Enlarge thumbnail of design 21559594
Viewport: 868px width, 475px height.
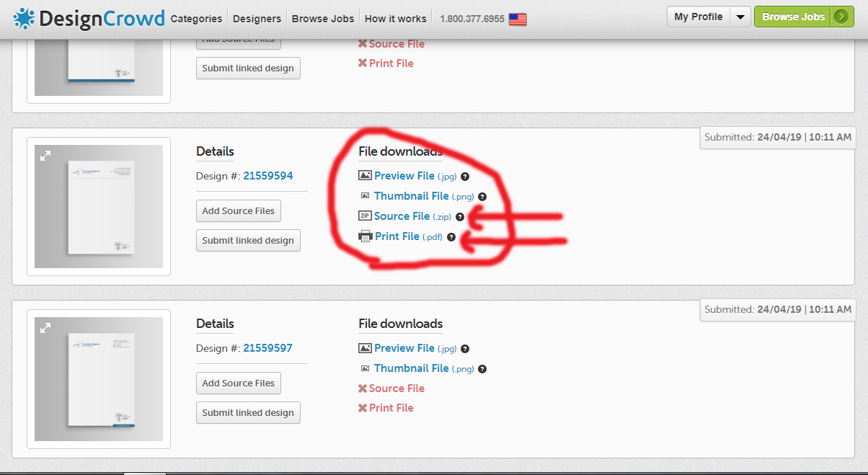pyautogui.click(x=45, y=156)
